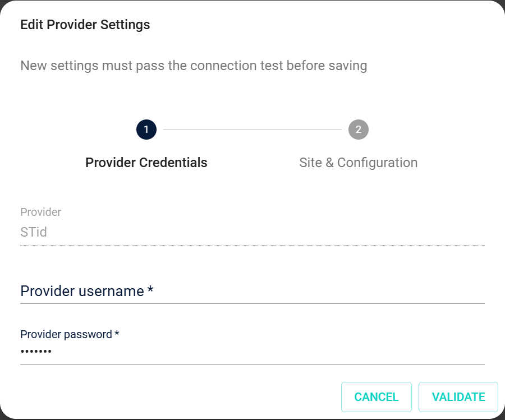Click the VALIDATE button
The width and height of the screenshot is (505, 420).
pos(458,396)
